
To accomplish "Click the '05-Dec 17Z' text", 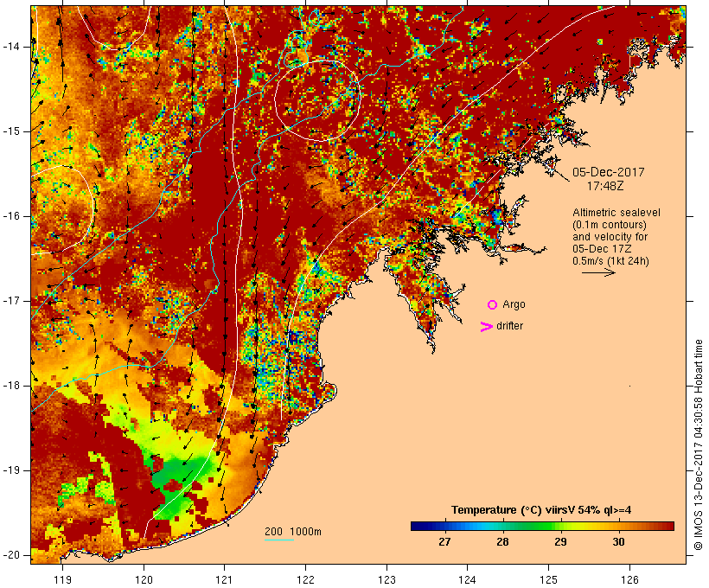I will [602, 249].
